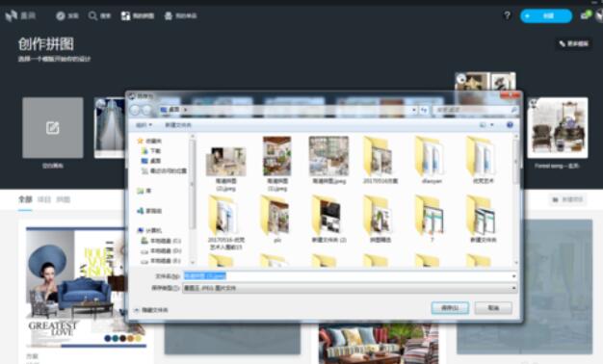
Task: Switch to the 项目 (Projects) tab
Action: [x=44, y=199]
